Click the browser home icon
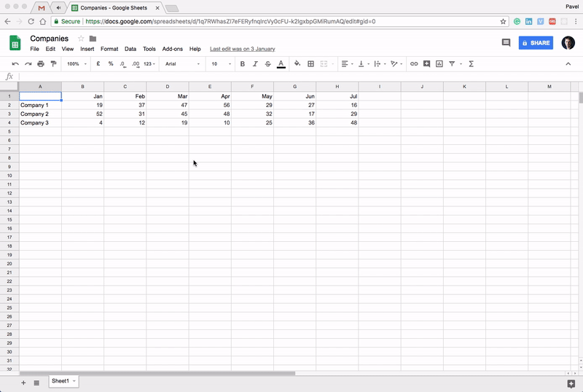Viewport: 583px width, 392px height. (x=43, y=22)
